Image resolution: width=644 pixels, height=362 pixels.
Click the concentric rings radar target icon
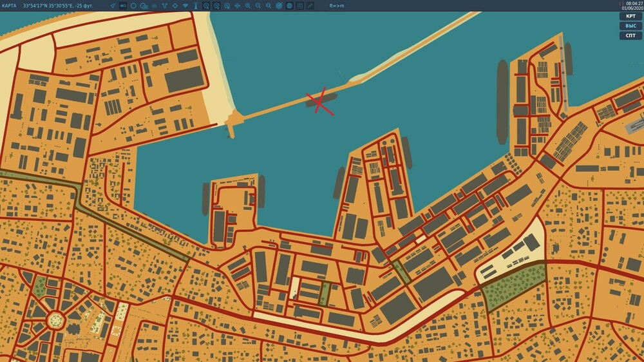click(x=279, y=6)
